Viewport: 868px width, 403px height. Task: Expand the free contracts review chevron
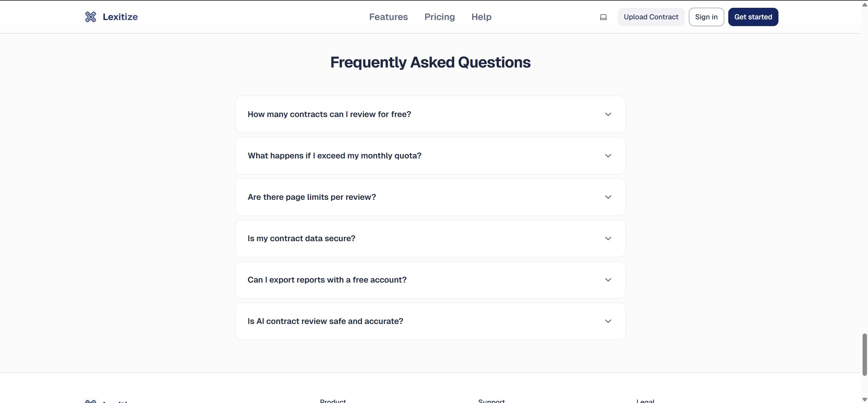608,114
